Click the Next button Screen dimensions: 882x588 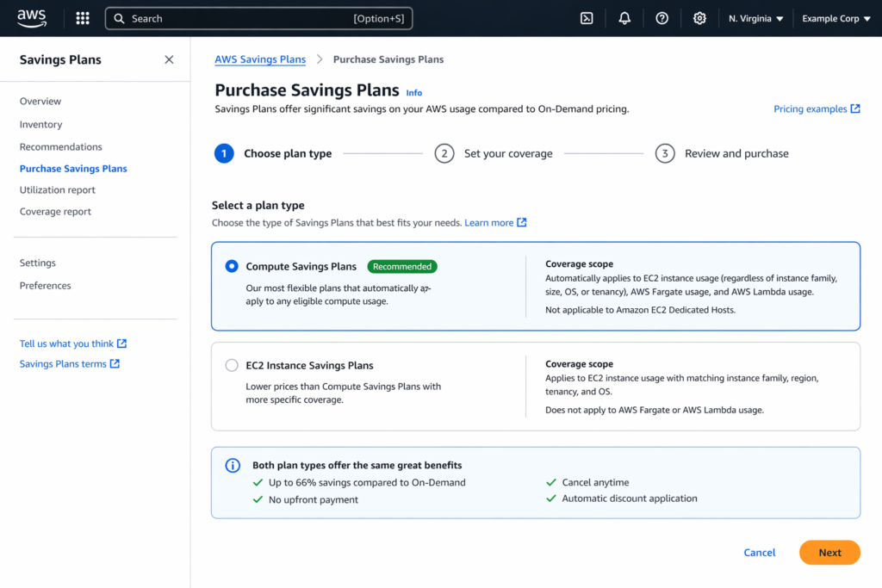pyautogui.click(x=829, y=552)
